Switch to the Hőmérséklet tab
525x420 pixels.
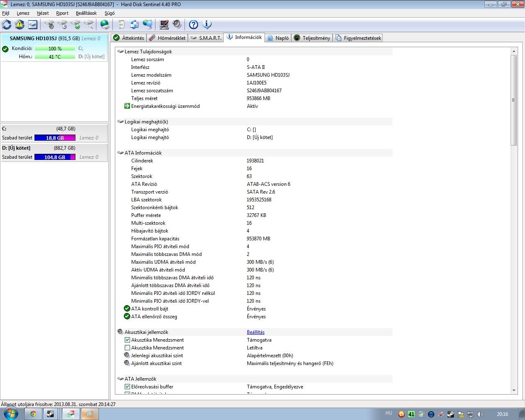click(167, 38)
